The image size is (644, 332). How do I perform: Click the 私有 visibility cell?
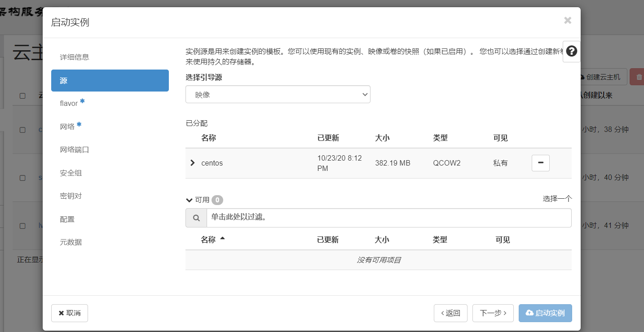500,163
